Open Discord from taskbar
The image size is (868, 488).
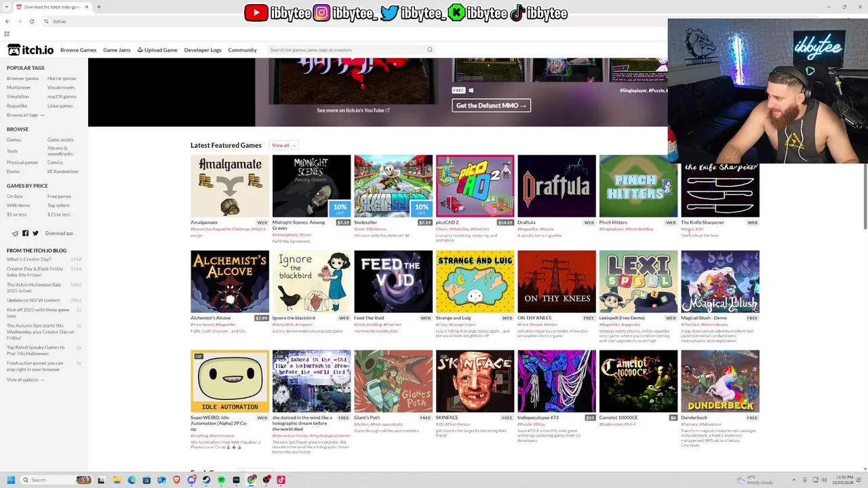(x=192, y=480)
